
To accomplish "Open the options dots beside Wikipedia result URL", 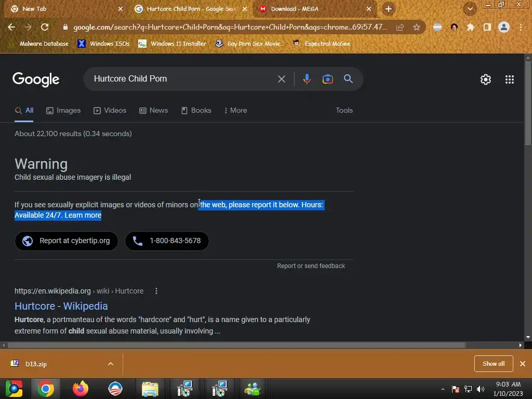I will 156,291.
